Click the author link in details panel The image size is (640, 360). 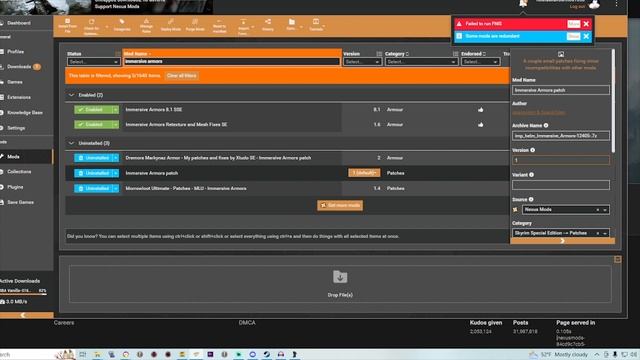pos(539,112)
